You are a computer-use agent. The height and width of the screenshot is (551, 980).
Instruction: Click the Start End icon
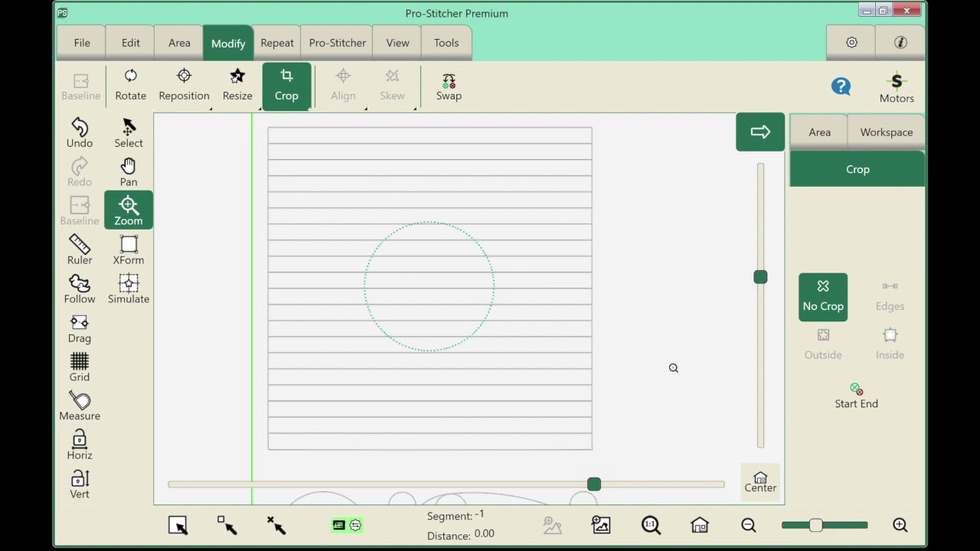(x=856, y=396)
